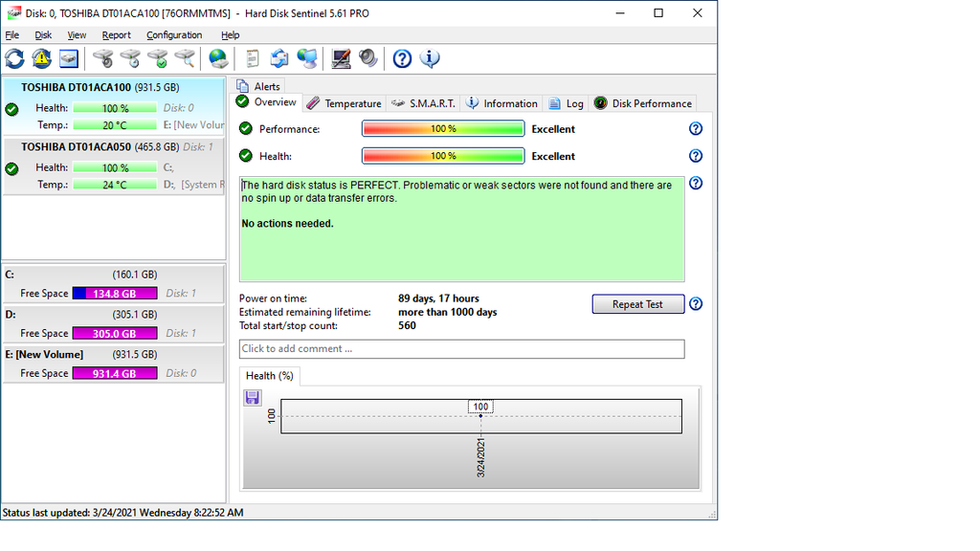Click the globe with disk toolbar icon
Screen dimensions: 980x551
pyautogui.click(x=217, y=58)
